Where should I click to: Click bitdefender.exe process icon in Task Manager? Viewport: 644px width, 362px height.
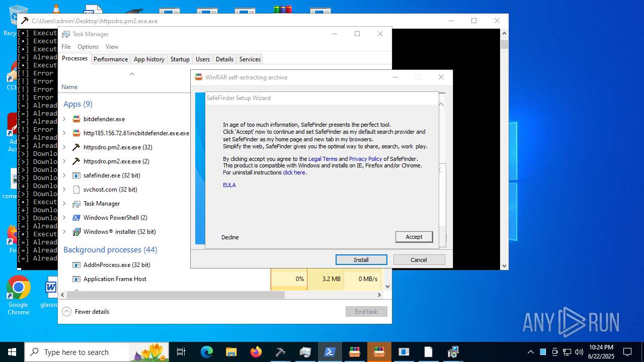point(76,119)
